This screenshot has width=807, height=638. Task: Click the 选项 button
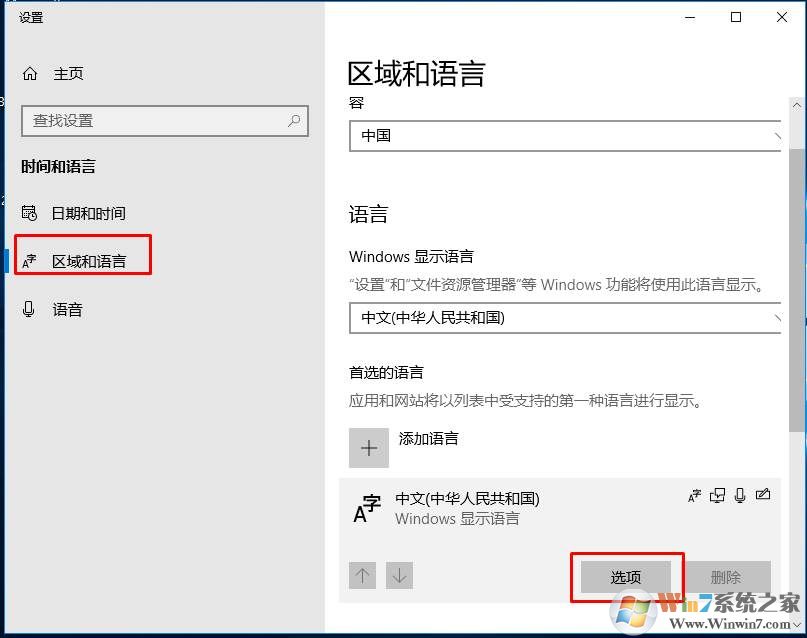[x=626, y=577]
